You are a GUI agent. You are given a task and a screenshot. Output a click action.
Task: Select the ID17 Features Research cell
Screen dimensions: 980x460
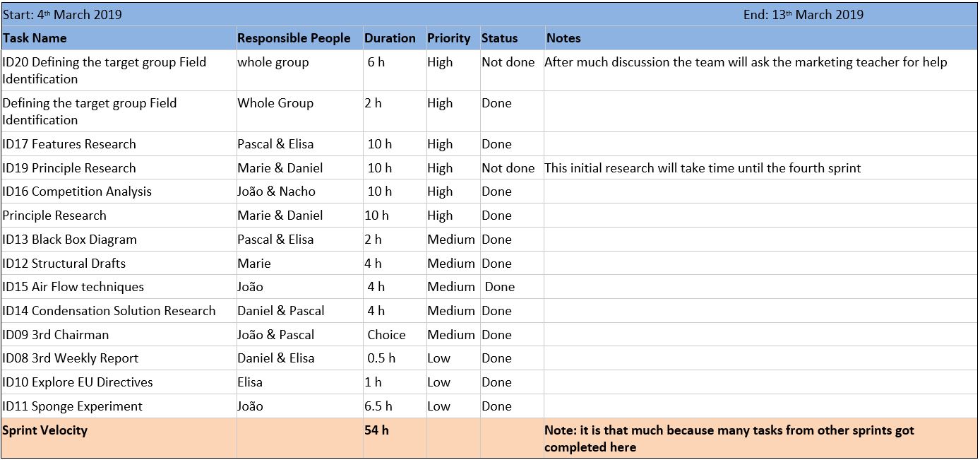click(69, 144)
